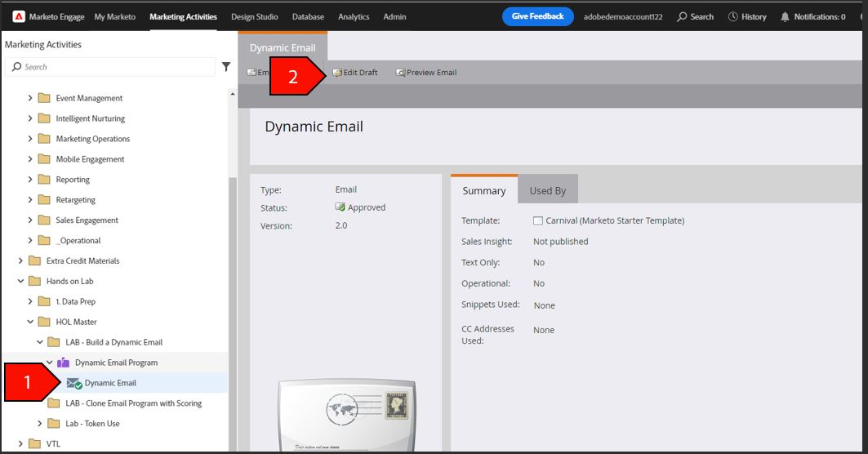Click the VTL folder icon
The height and width of the screenshot is (454, 868).
pyautogui.click(x=35, y=443)
